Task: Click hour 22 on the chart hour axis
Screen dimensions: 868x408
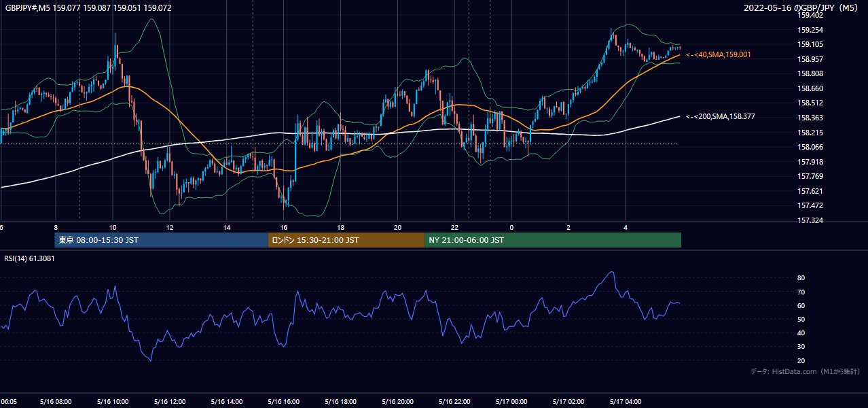Action: pos(455,228)
